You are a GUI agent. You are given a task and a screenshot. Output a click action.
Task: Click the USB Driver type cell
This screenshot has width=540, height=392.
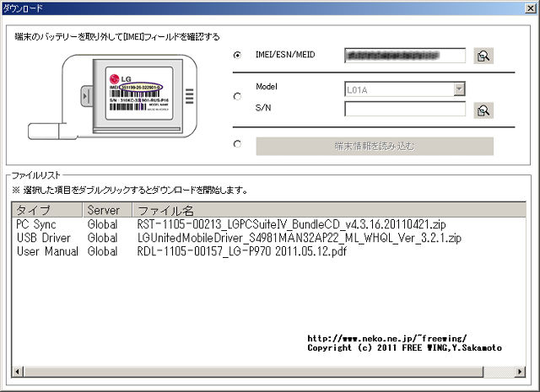tap(44, 238)
